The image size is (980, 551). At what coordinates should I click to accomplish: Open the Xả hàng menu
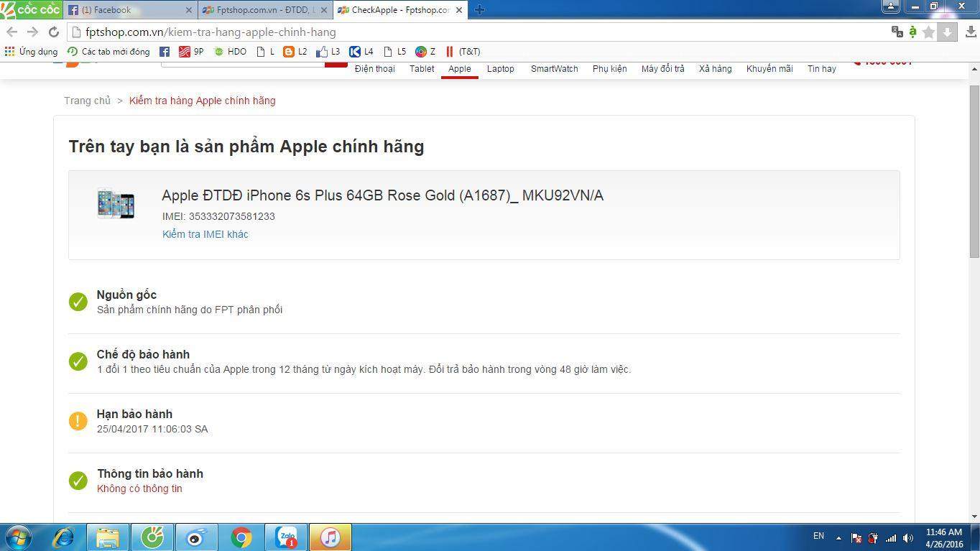715,69
